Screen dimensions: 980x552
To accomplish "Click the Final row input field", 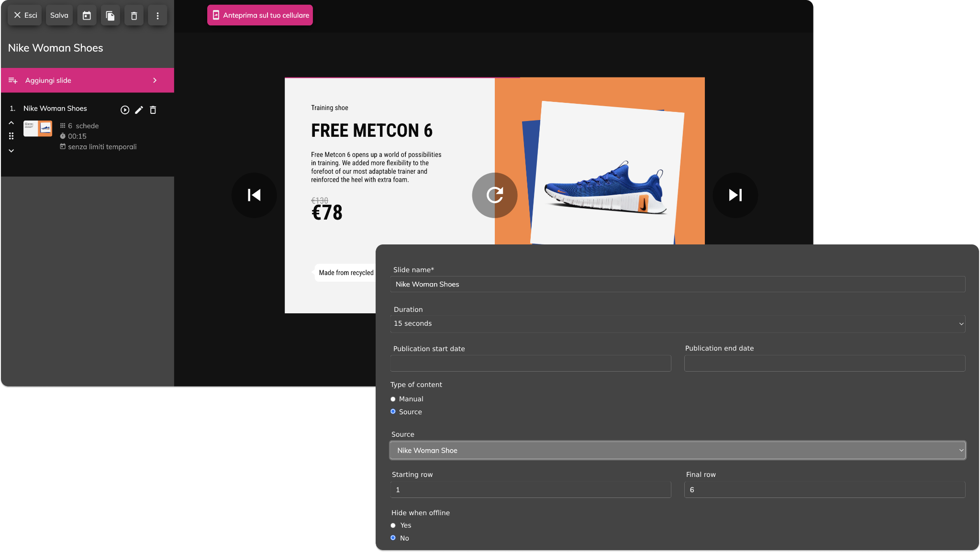I will coord(824,490).
